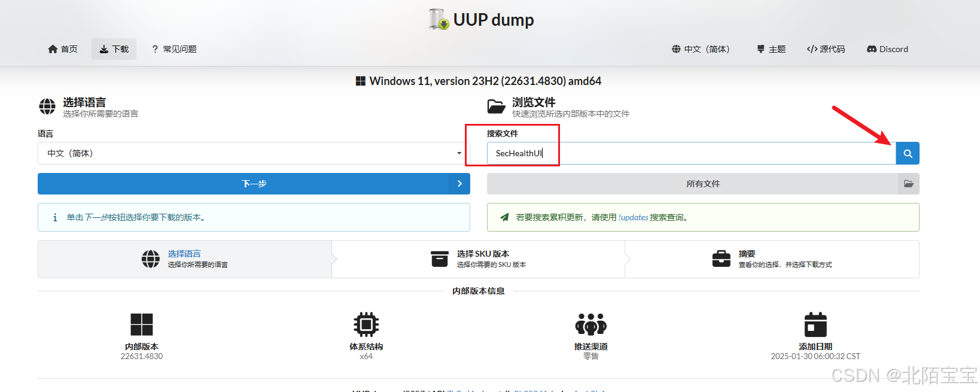Image resolution: width=980 pixels, height=392 pixels.
Task: Open the Discord link
Action: click(x=887, y=49)
